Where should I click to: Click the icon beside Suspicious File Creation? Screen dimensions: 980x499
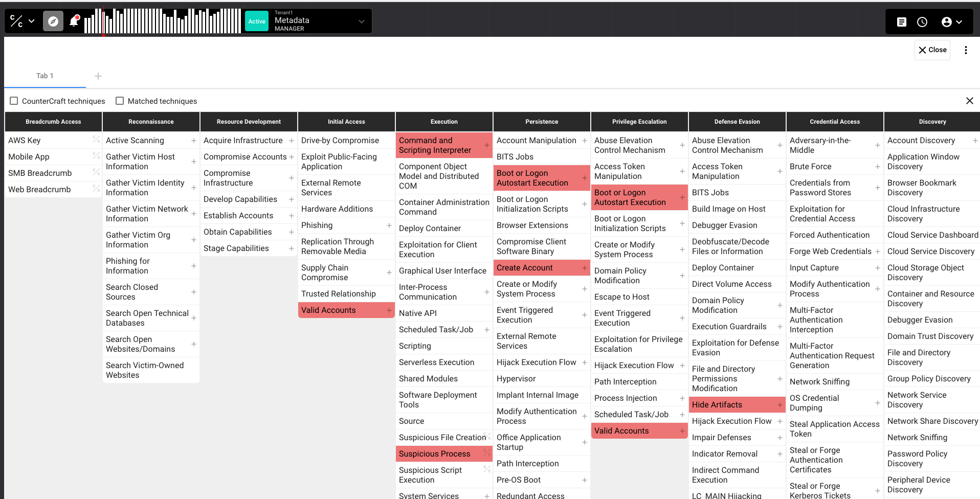click(x=487, y=437)
